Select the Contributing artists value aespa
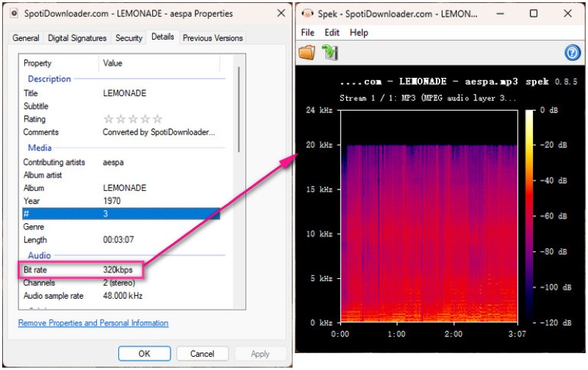Viewport: 588px width, 370px height. 113,162
